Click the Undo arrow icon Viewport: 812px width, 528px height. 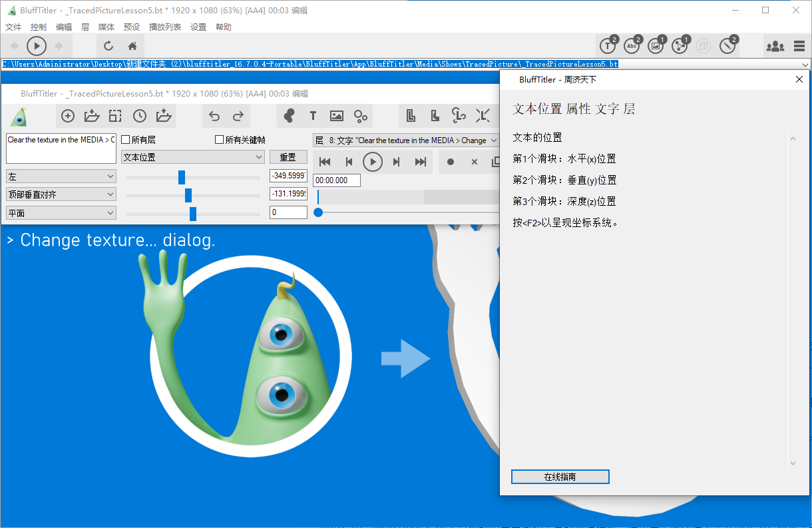(214, 116)
